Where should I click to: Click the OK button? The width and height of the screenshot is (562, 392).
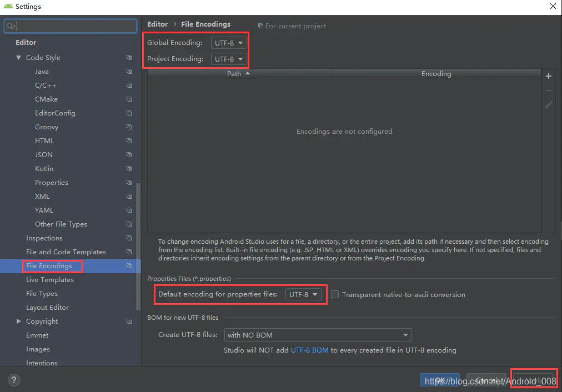pyautogui.click(x=440, y=380)
